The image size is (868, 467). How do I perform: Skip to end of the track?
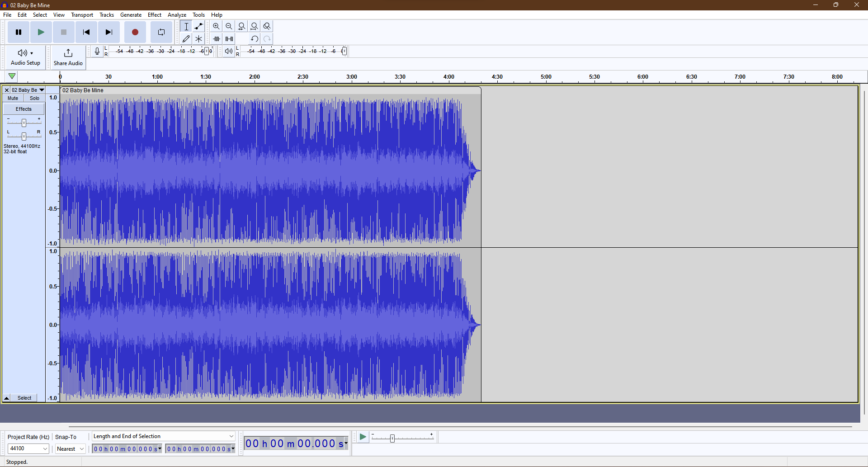point(109,32)
